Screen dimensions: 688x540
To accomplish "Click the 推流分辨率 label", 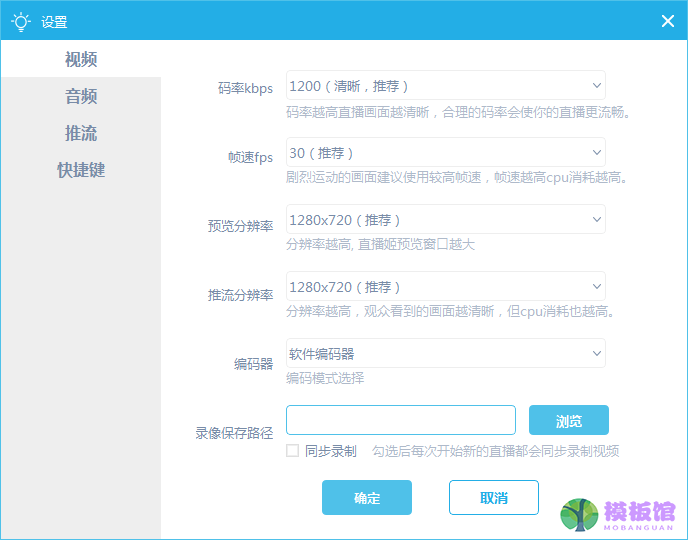I will [240, 295].
